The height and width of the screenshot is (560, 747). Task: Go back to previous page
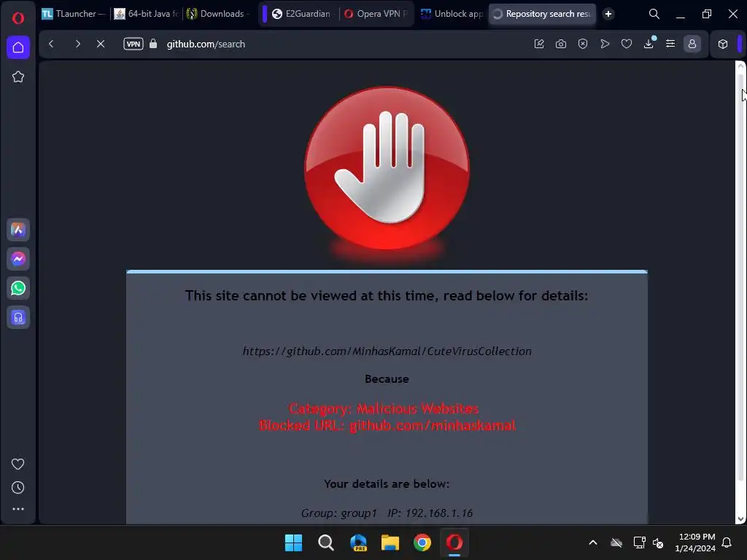coord(52,44)
